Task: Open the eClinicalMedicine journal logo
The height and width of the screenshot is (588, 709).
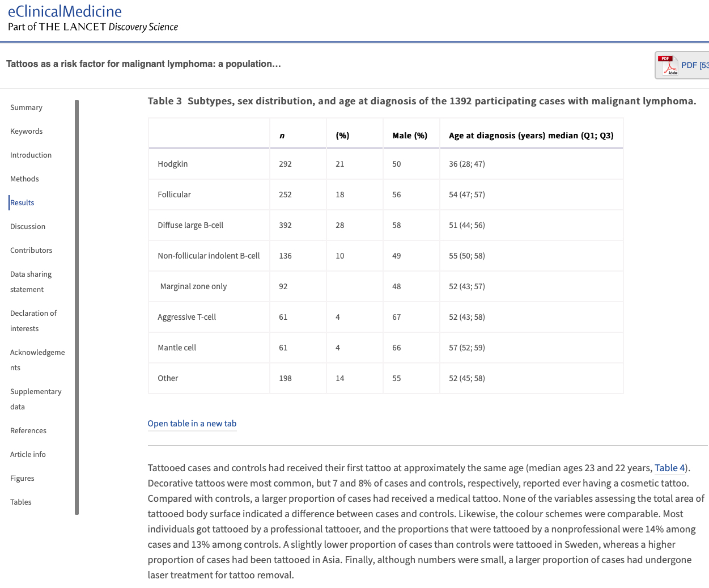Action: click(x=65, y=11)
